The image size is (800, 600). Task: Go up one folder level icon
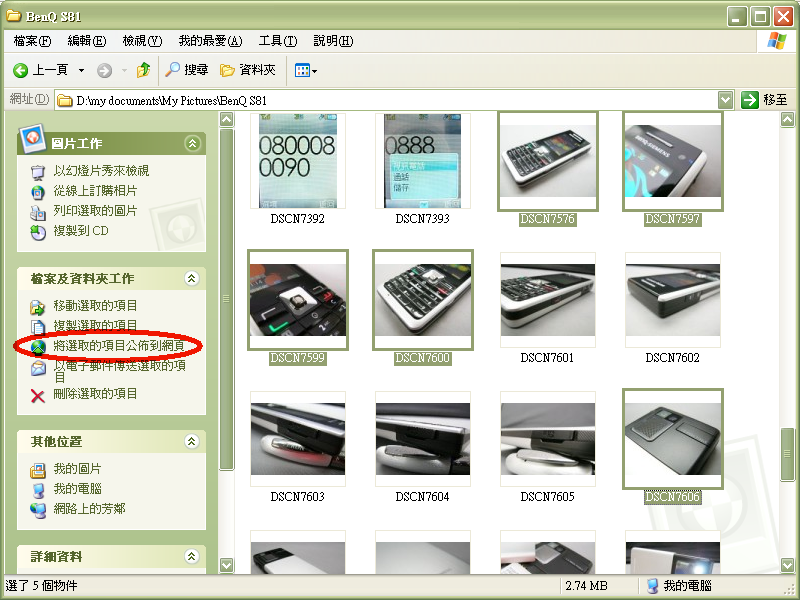pos(143,70)
